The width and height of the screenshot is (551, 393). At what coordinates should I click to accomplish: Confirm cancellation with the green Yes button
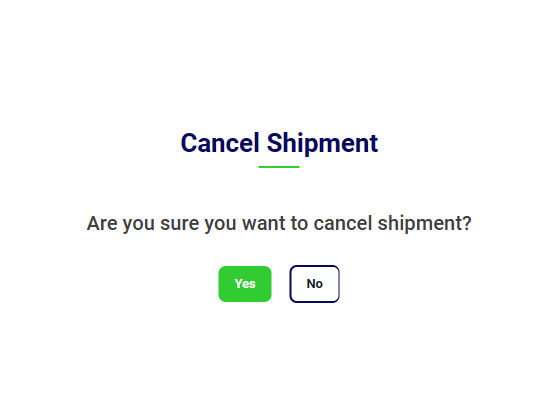pos(245,284)
